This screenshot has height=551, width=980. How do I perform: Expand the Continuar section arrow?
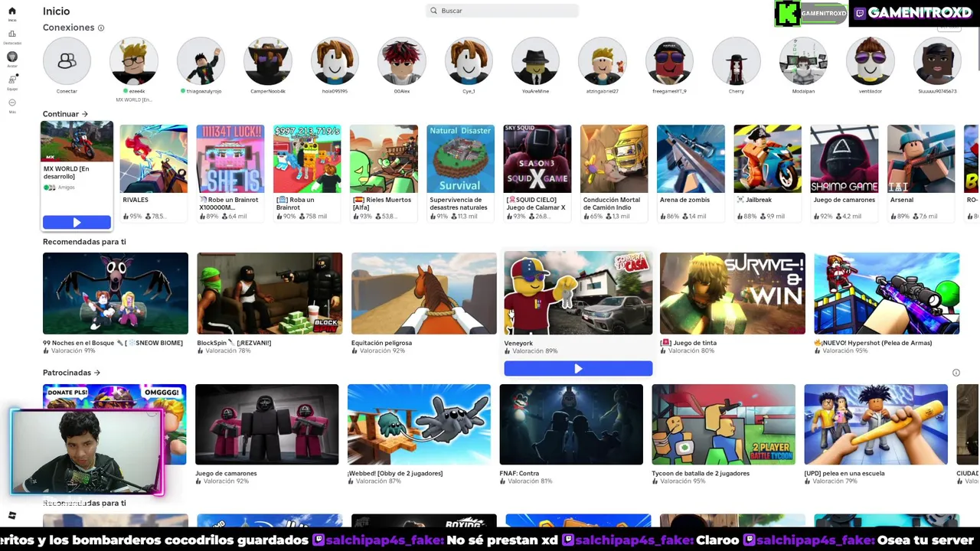click(x=85, y=114)
